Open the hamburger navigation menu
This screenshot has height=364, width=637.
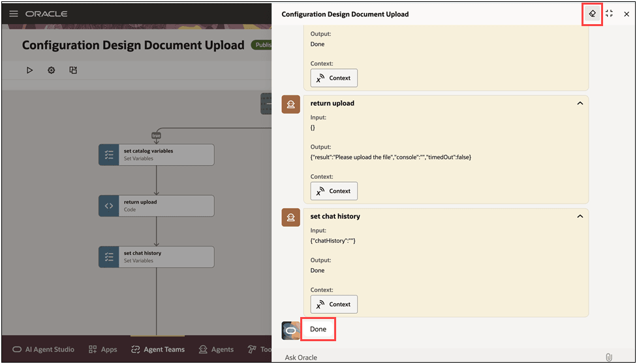(x=14, y=14)
